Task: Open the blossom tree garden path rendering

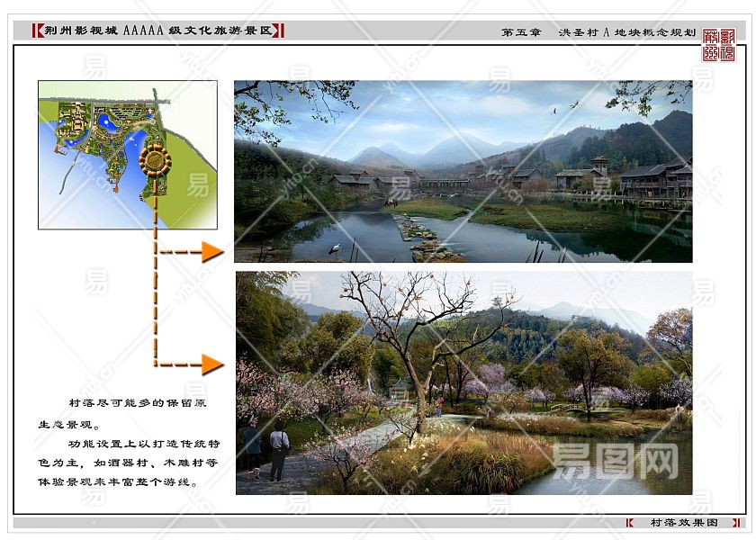Action: tap(463, 382)
